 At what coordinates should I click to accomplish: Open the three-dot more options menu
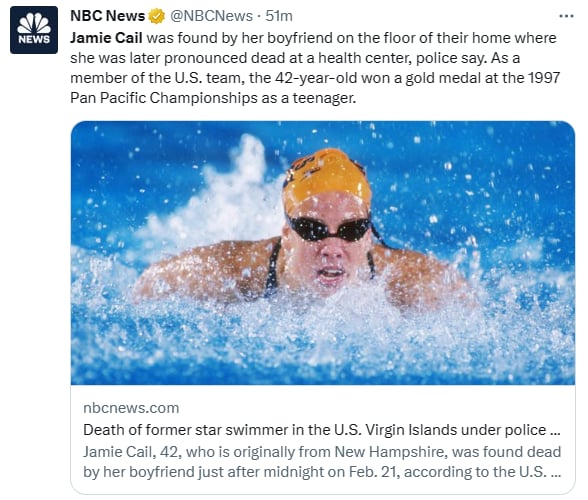pos(566,16)
